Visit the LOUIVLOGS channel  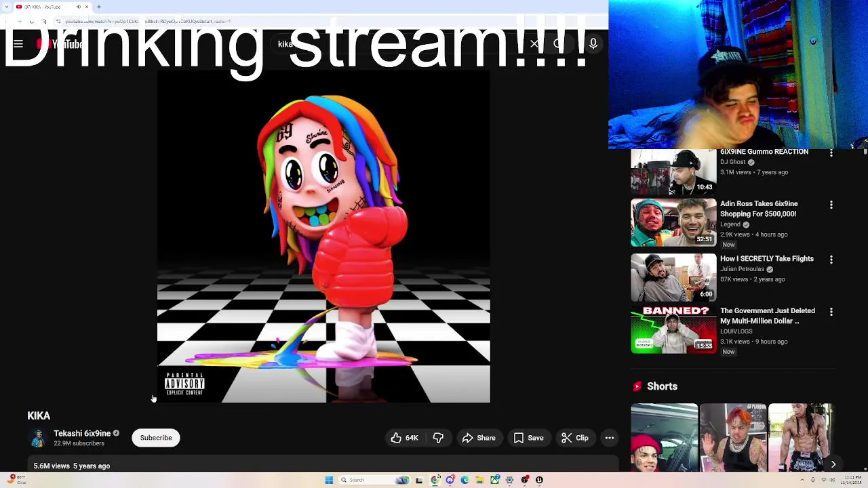[x=736, y=331]
